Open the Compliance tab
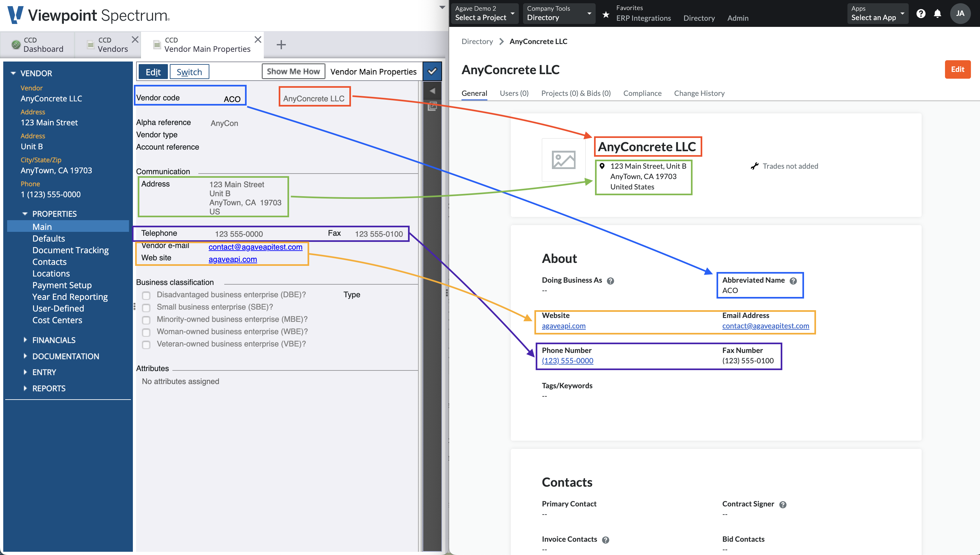The height and width of the screenshot is (555, 980). pos(642,93)
